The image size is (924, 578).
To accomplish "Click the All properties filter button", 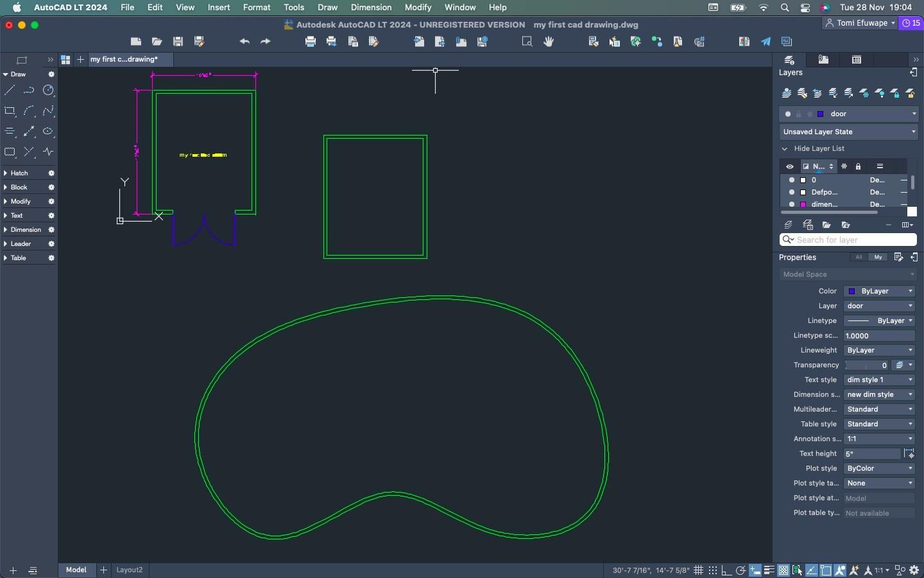I will point(859,258).
